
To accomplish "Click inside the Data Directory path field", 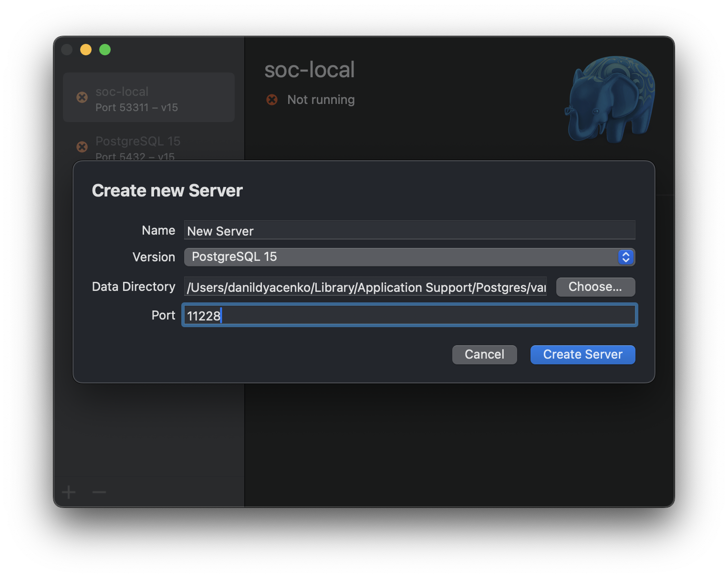I will coord(365,287).
